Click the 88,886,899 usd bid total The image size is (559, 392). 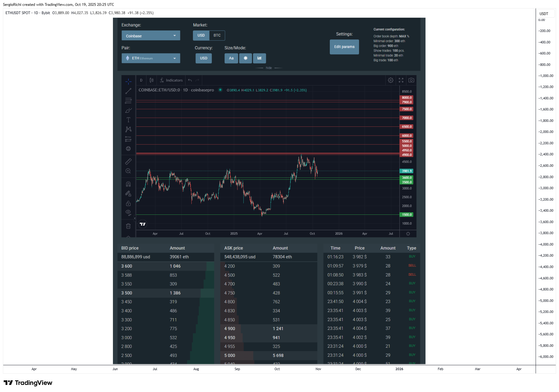click(136, 257)
